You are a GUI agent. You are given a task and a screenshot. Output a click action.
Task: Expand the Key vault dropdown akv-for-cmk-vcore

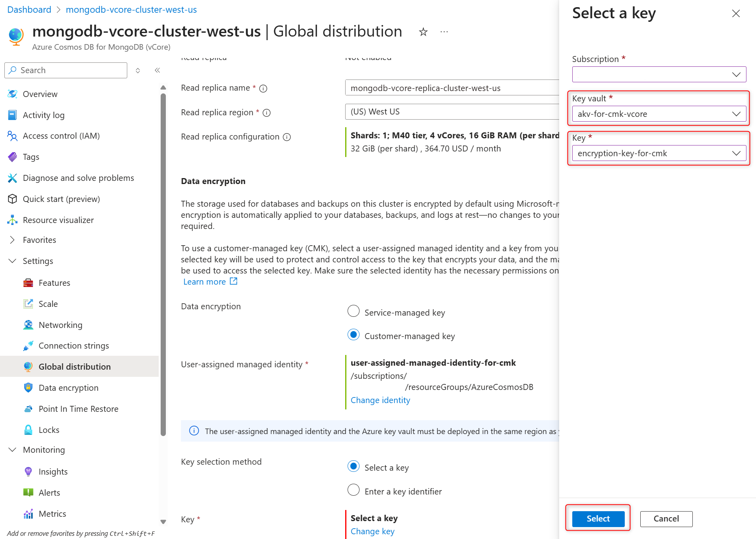[x=659, y=114]
